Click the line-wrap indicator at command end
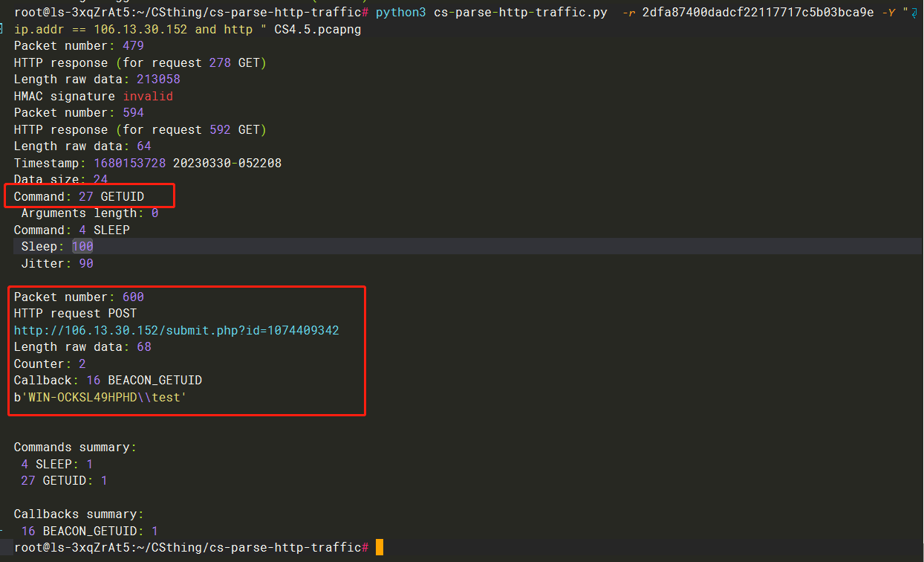Viewport: 924px width, 562px height. [913, 13]
